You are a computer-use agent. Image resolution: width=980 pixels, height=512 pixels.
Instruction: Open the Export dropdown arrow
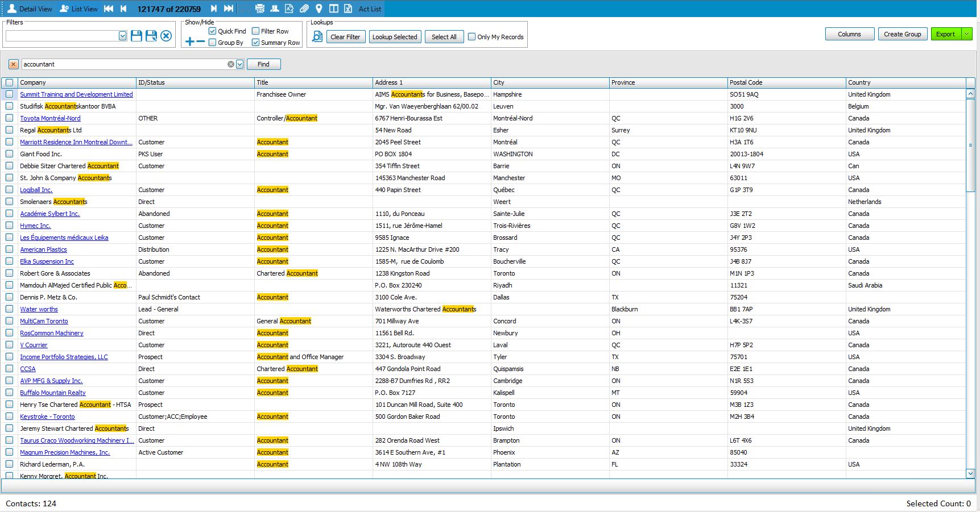click(x=967, y=34)
